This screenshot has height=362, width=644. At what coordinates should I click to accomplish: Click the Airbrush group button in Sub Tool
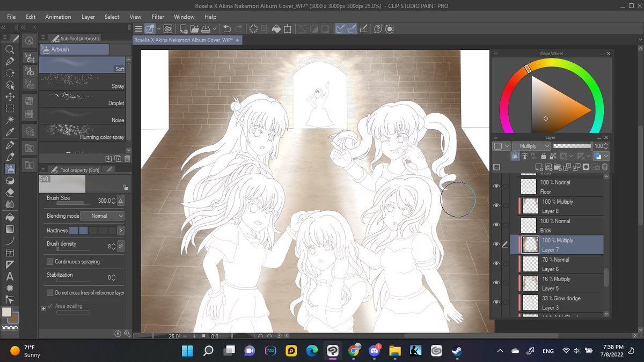pos(74,49)
